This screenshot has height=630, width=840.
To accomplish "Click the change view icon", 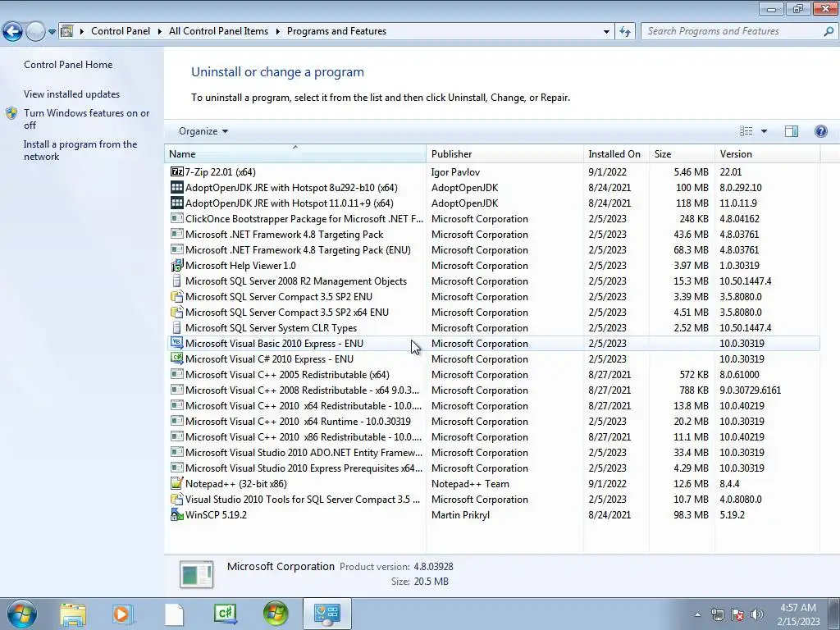I will [x=746, y=131].
